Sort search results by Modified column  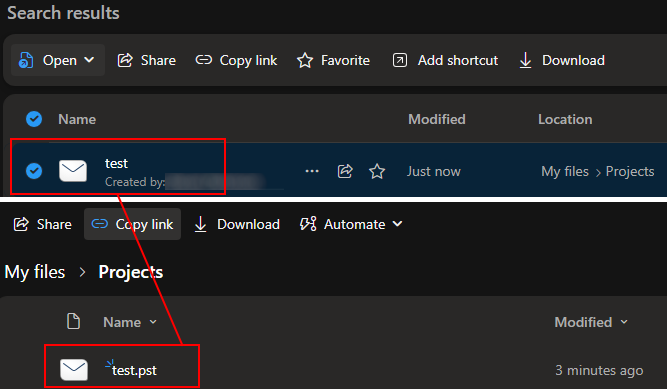[437, 119]
